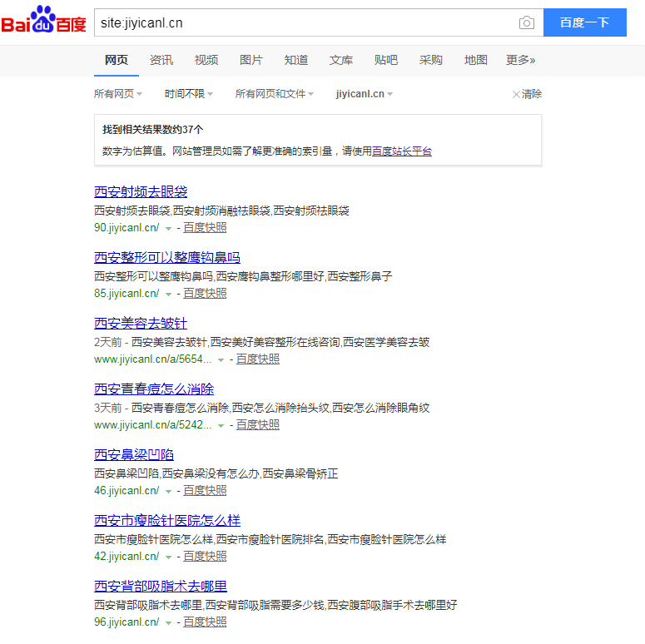Switch to the 视频 tab

pos(206,60)
